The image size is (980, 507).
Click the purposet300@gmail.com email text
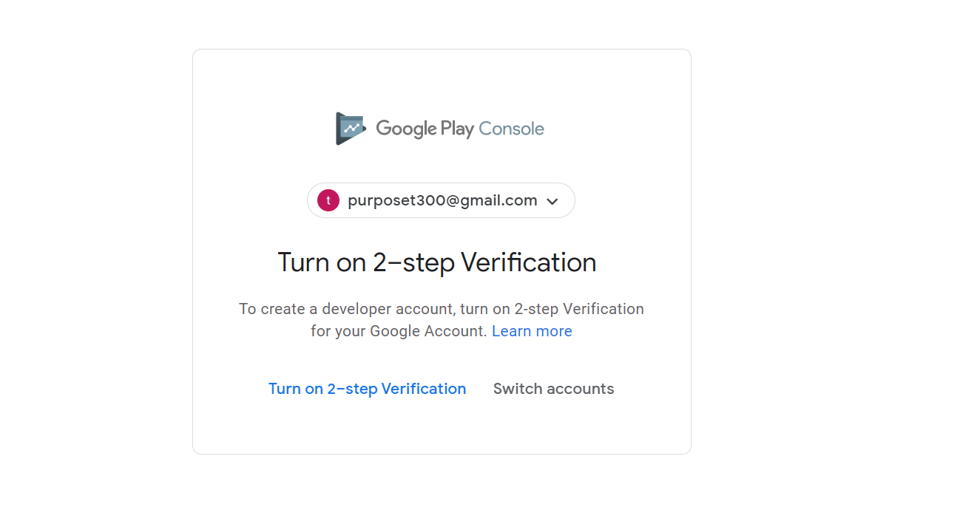[442, 200]
